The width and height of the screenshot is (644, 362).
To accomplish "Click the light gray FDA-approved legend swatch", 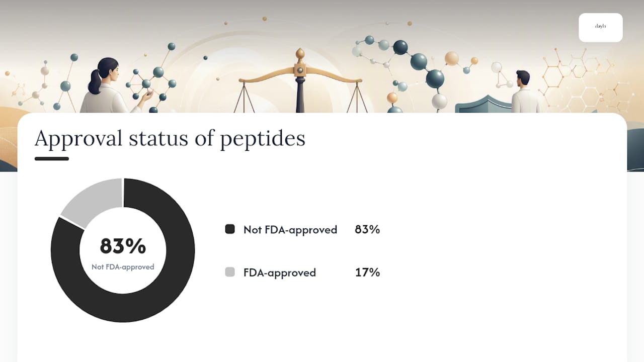I will coord(230,272).
